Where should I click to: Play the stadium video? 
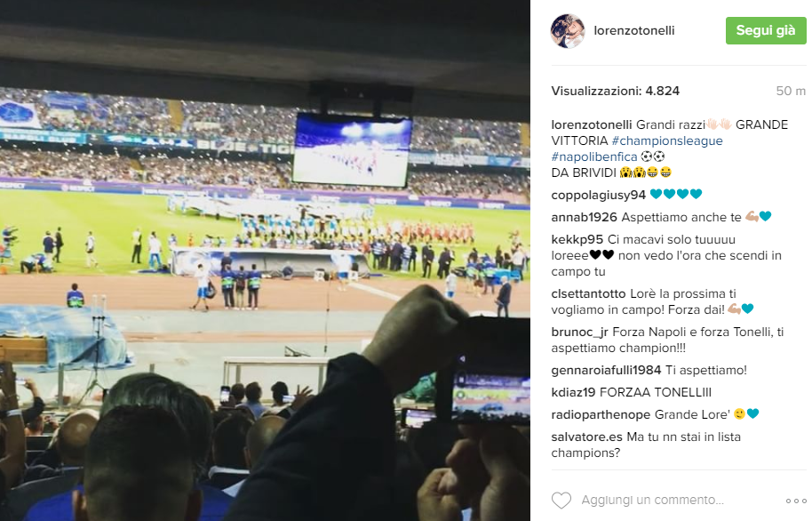[x=265, y=260]
